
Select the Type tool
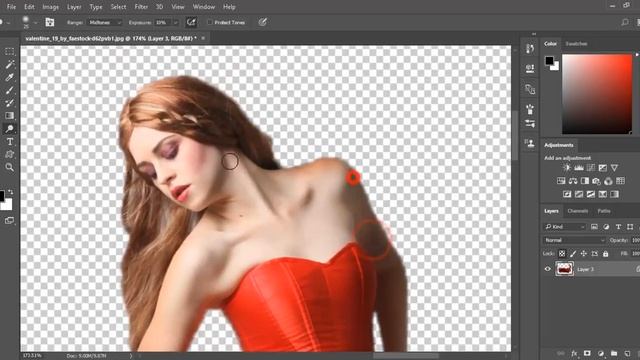point(9,142)
